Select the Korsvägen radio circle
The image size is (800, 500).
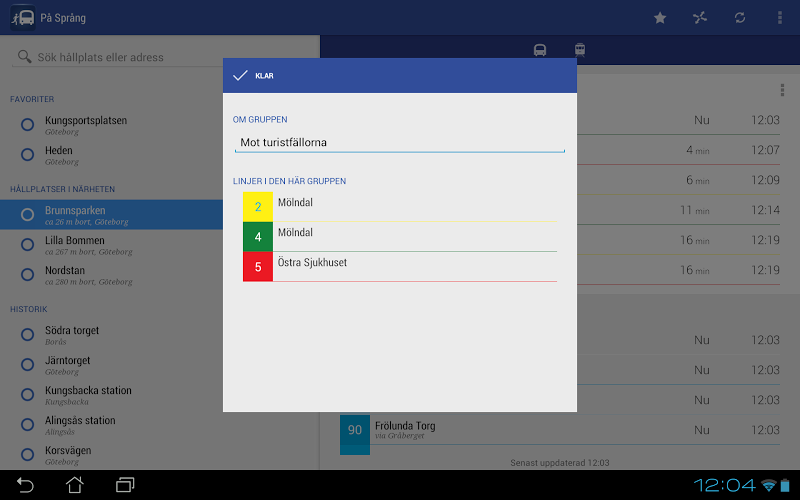click(28, 455)
